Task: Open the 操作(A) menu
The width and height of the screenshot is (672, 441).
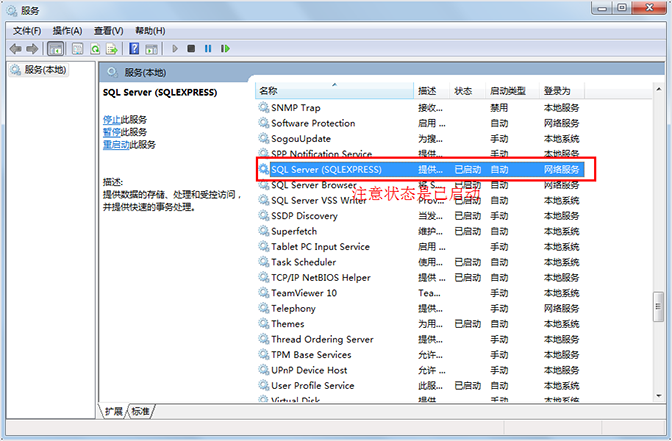Action: (x=67, y=30)
